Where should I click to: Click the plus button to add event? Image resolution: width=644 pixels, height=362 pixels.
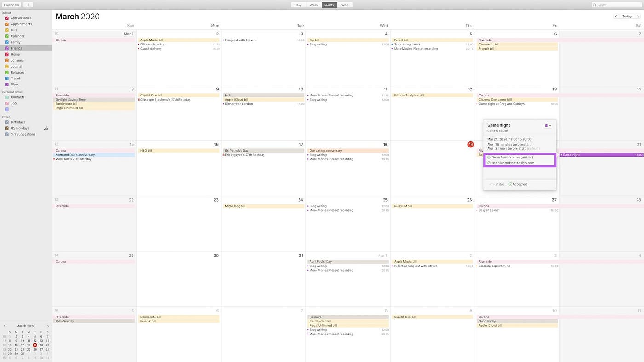tap(28, 5)
